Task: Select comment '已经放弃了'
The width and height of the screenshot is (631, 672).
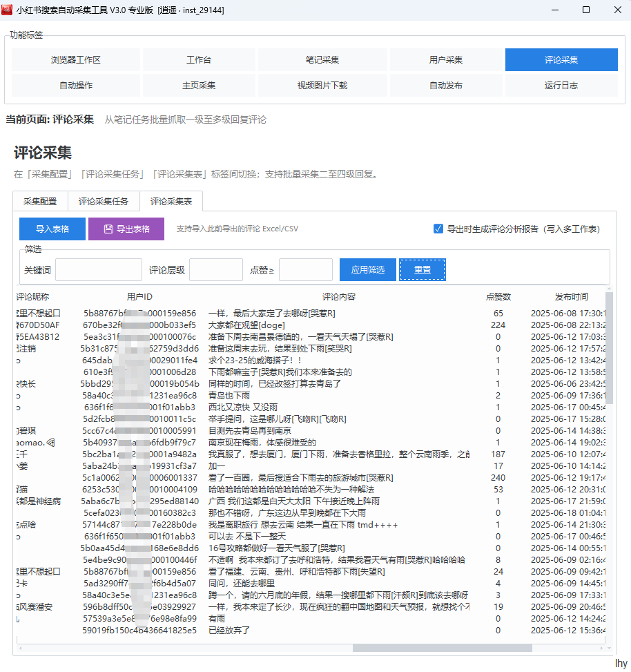Action: (229, 631)
